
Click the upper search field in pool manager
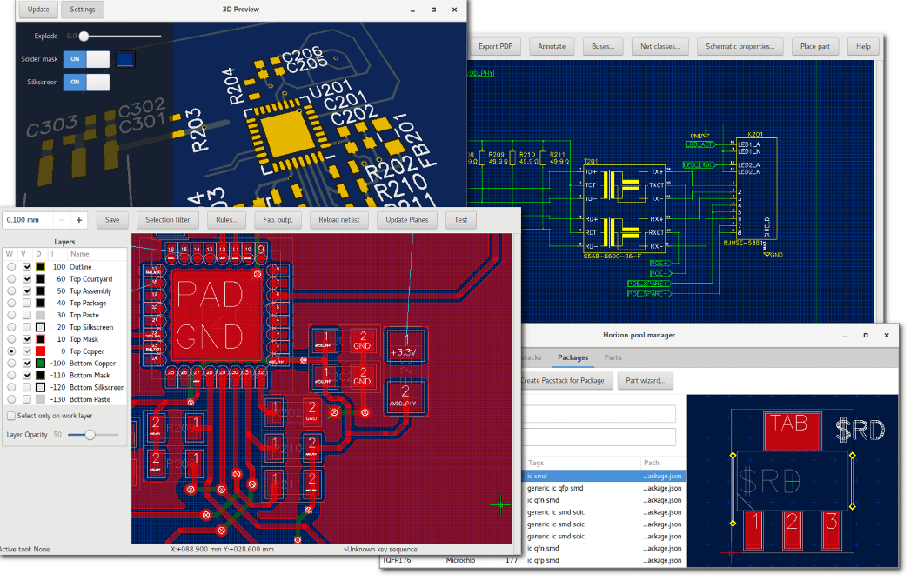599,414
